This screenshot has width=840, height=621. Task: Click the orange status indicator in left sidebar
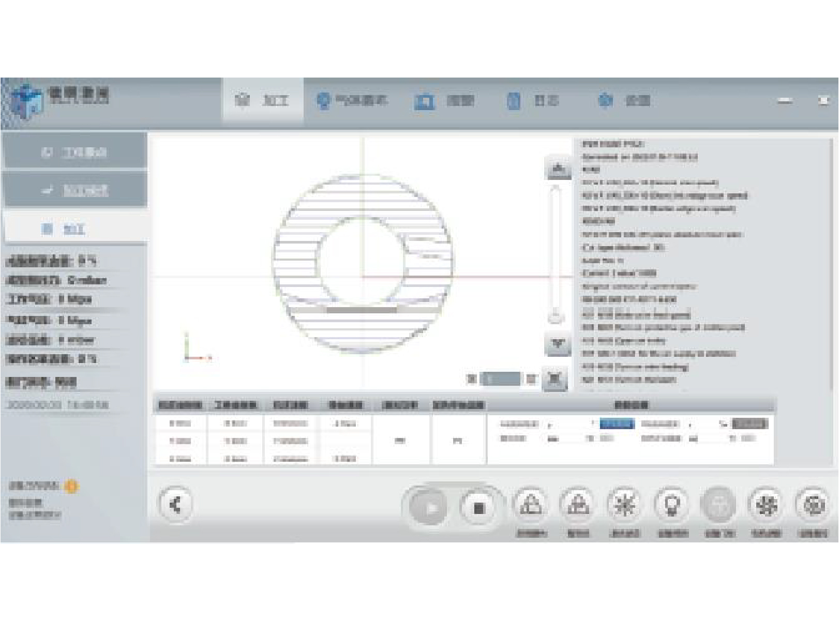71,486
